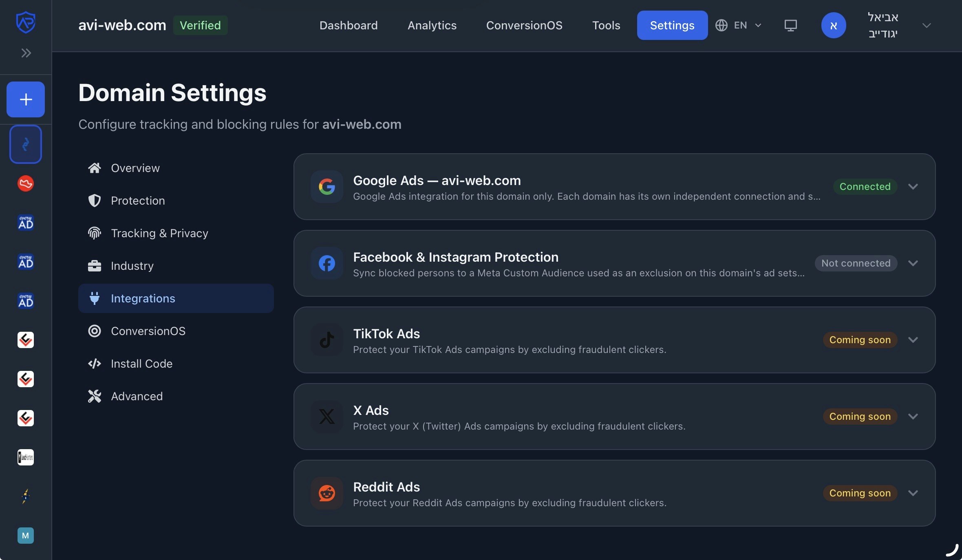962x560 pixels.
Task: Go to the Dashboard tab
Action: [x=349, y=25]
